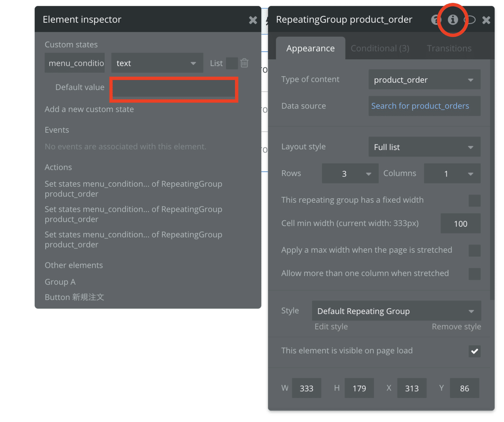The width and height of the screenshot is (504, 422).
Task: Enable allow more than one column
Action: pyautogui.click(x=474, y=274)
